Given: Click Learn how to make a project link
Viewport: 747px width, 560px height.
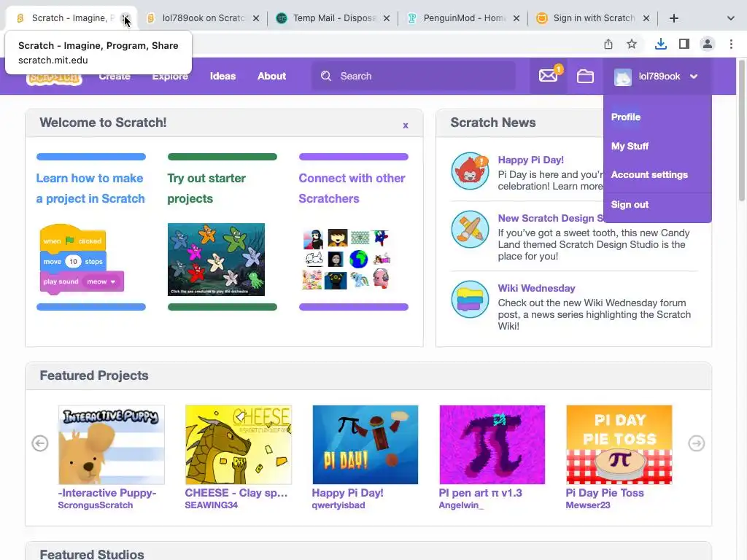Looking at the screenshot, I should [90, 188].
